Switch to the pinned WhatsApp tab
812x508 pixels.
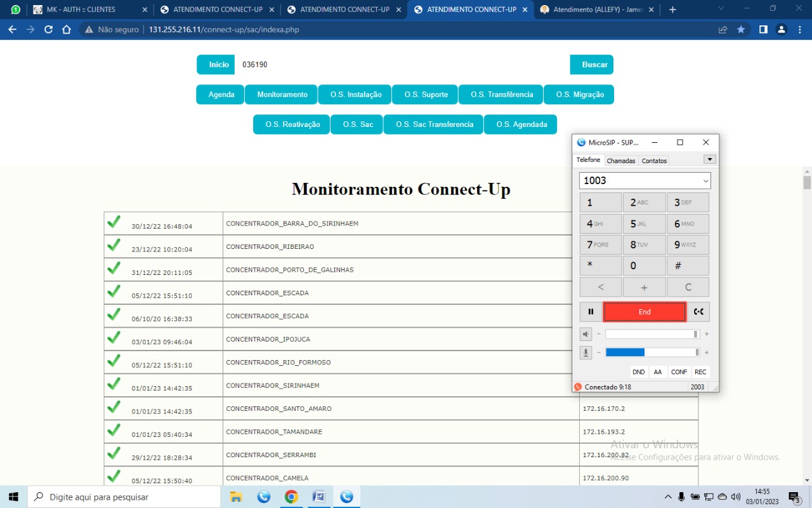(15, 10)
